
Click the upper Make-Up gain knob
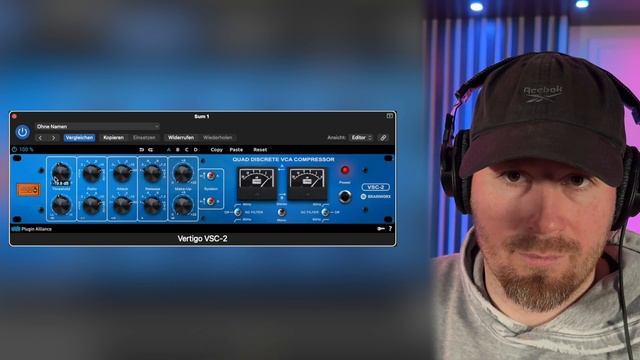tap(183, 173)
